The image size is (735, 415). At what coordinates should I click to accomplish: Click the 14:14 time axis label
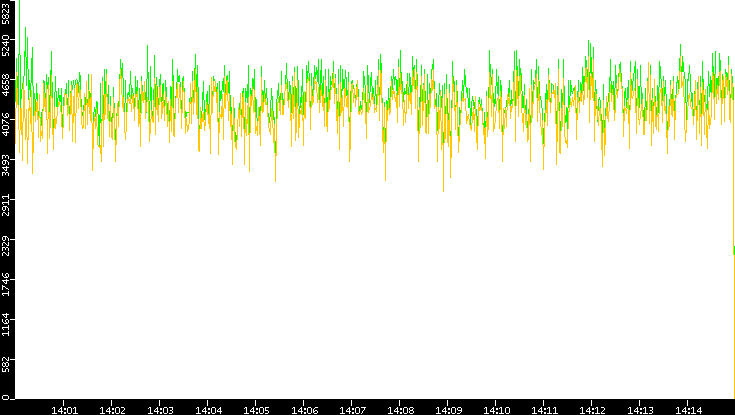(689, 410)
